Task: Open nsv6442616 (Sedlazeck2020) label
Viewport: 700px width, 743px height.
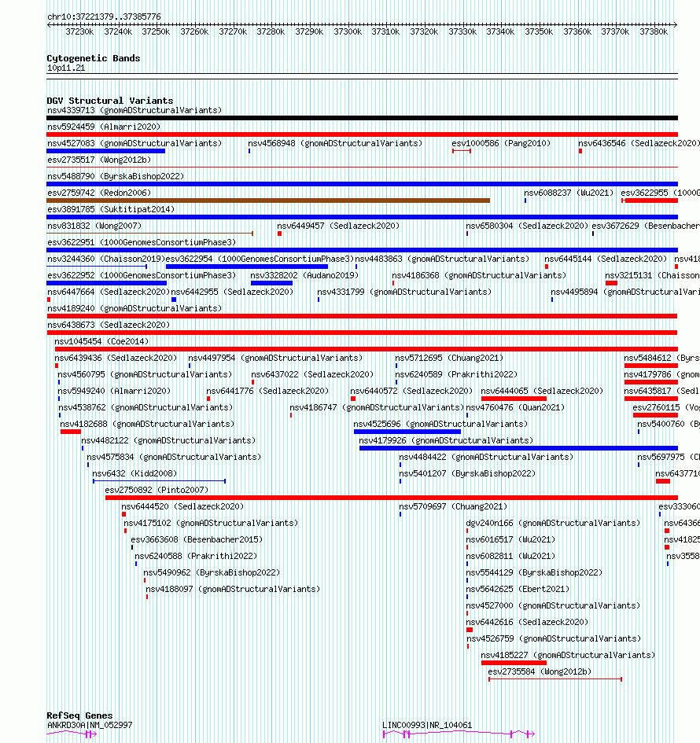Action: [527, 622]
